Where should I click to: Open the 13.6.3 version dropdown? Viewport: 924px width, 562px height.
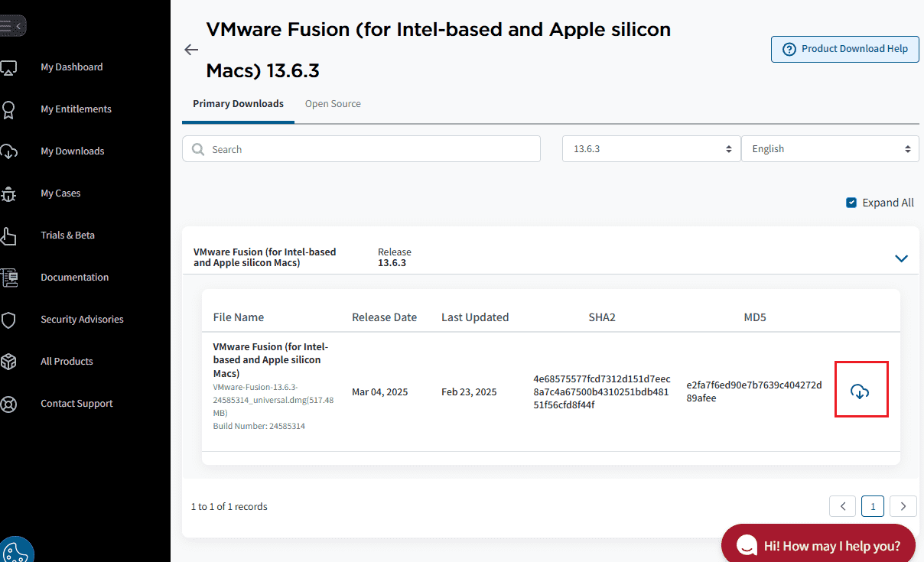point(652,149)
